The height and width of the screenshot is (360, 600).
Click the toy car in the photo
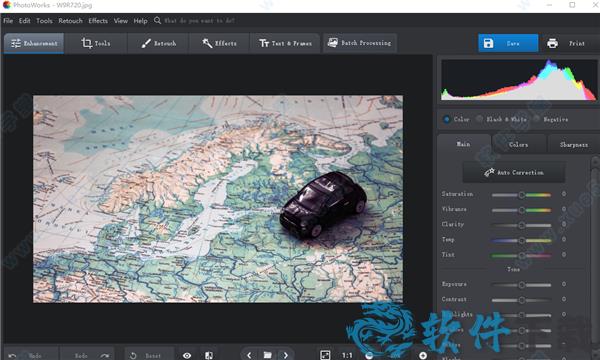point(323,204)
